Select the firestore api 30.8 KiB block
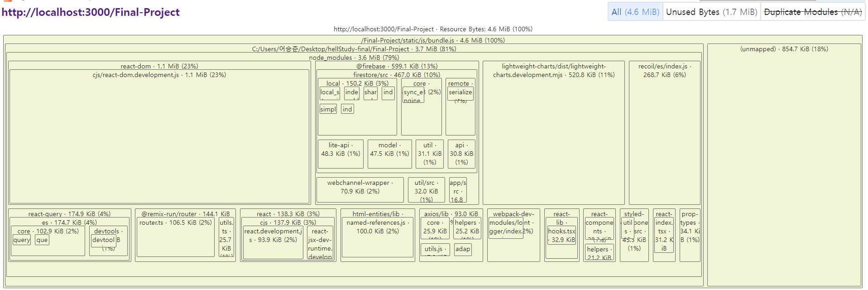The width and height of the screenshot is (868, 290). click(461, 154)
